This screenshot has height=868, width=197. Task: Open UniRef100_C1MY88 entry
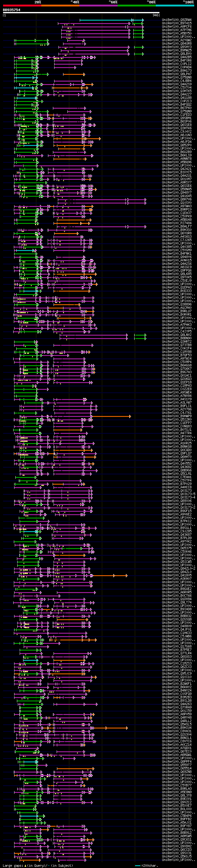coord(177,352)
